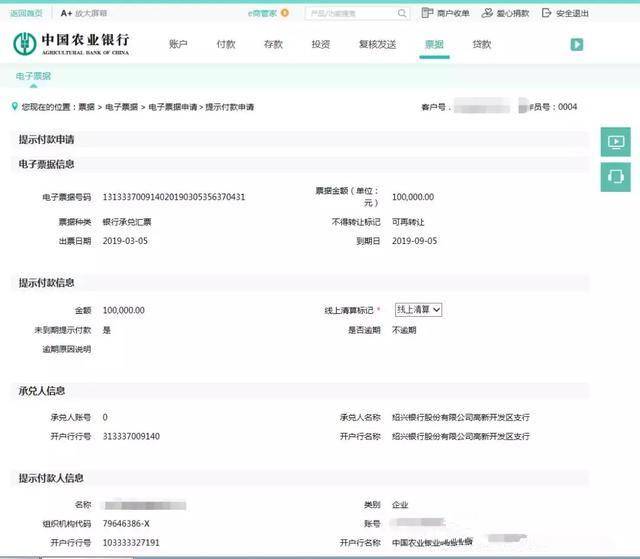Open the video tutorial side button
Screen dimensions: 640x559
tap(616, 142)
